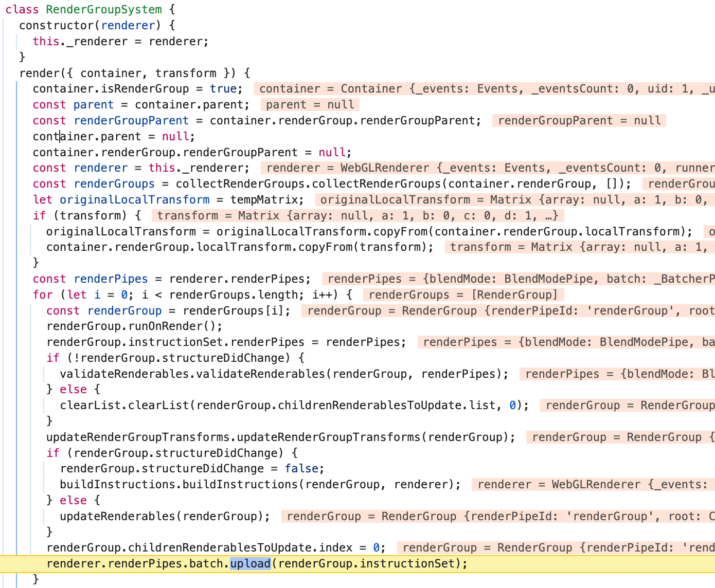This screenshot has width=715, height=588.
Task: Click the inline value 'container = Container {_events…'
Action: click(x=485, y=89)
